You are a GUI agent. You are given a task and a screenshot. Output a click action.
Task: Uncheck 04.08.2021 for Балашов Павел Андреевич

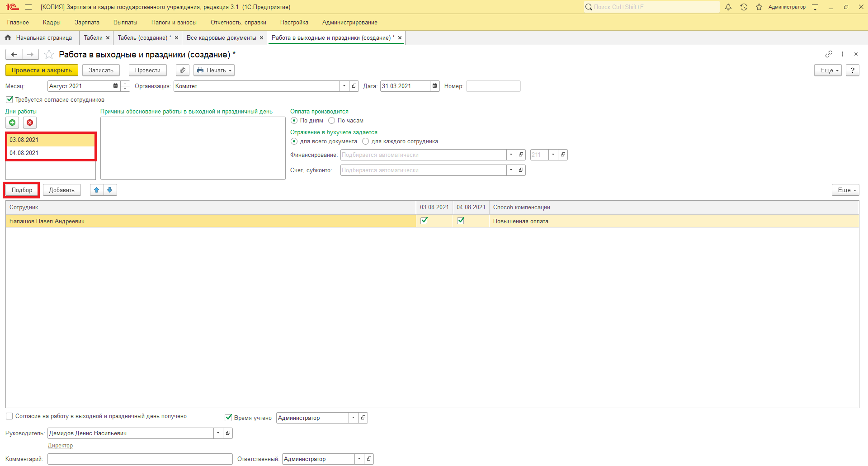coord(461,221)
